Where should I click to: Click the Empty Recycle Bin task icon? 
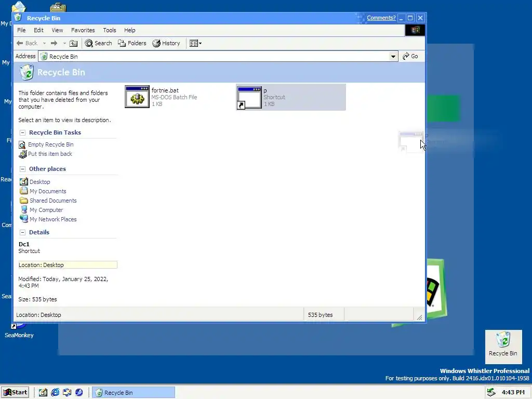tap(22, 145)
